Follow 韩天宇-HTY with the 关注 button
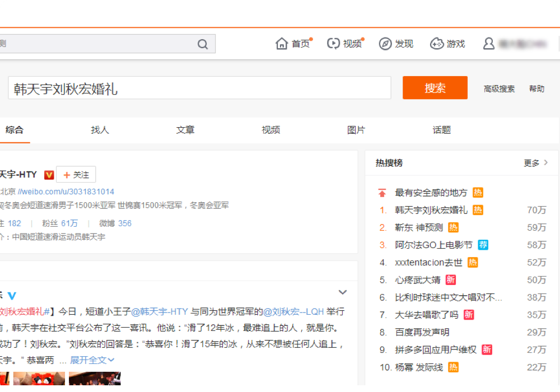The width and height of the screenshot is (560, 392). [76, 175]
